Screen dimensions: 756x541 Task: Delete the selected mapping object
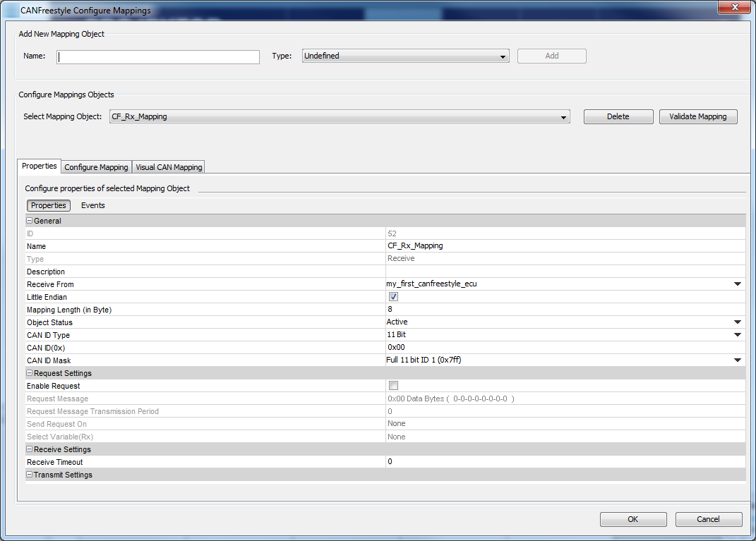618,116
